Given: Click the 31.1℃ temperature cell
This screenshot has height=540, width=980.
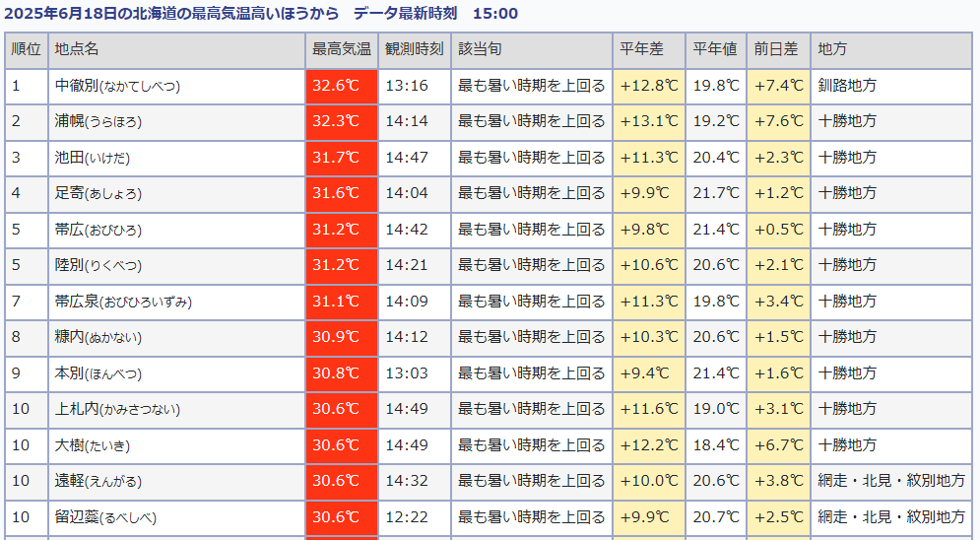Looking at the screenshot, I should tap(342, 302).
